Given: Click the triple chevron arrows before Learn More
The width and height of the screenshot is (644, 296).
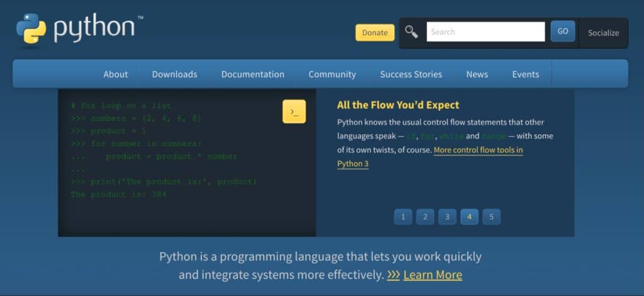Looking at the screenshot, I should 393,275.
